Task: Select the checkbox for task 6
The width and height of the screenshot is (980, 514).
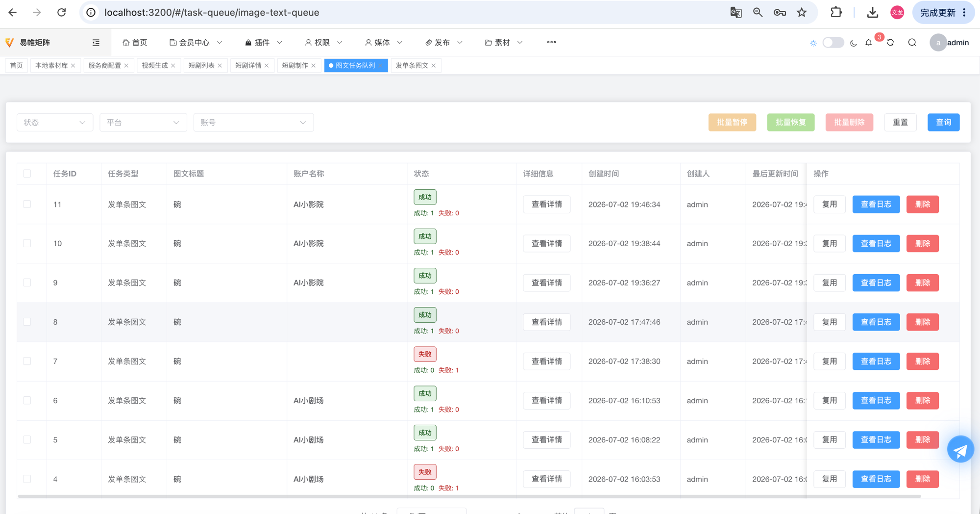Action: point(27,400)
